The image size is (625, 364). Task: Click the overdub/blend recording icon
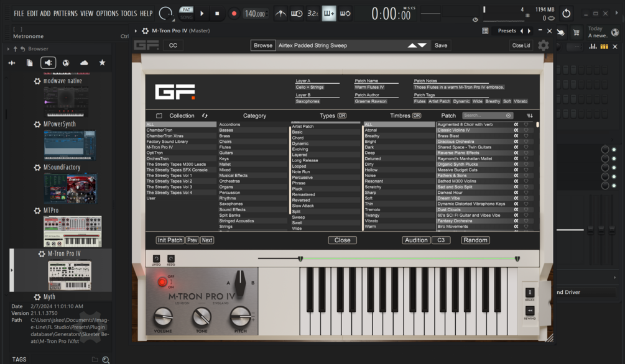[329, 14]
